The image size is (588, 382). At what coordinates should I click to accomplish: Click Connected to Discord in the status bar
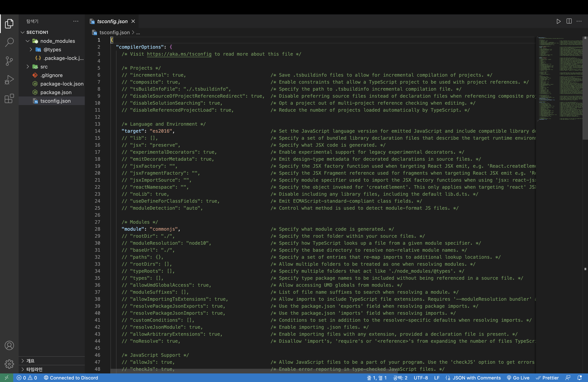point(72,378)
